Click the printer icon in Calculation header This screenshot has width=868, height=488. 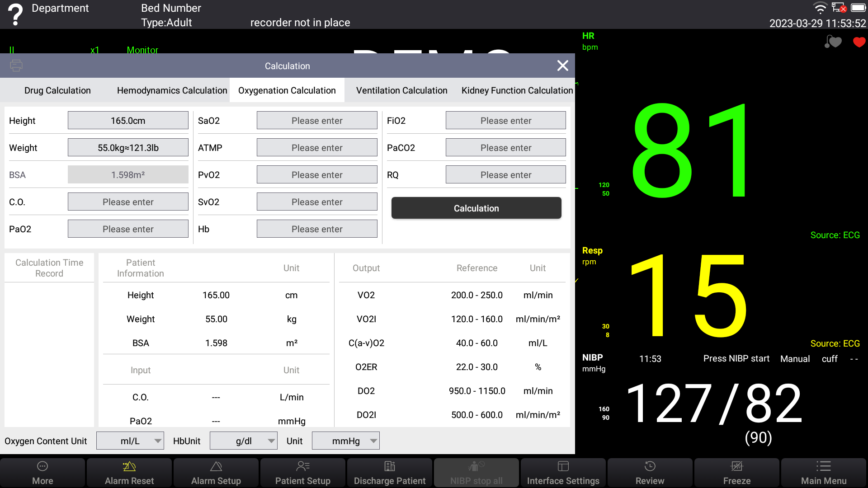tap(16, 66)
